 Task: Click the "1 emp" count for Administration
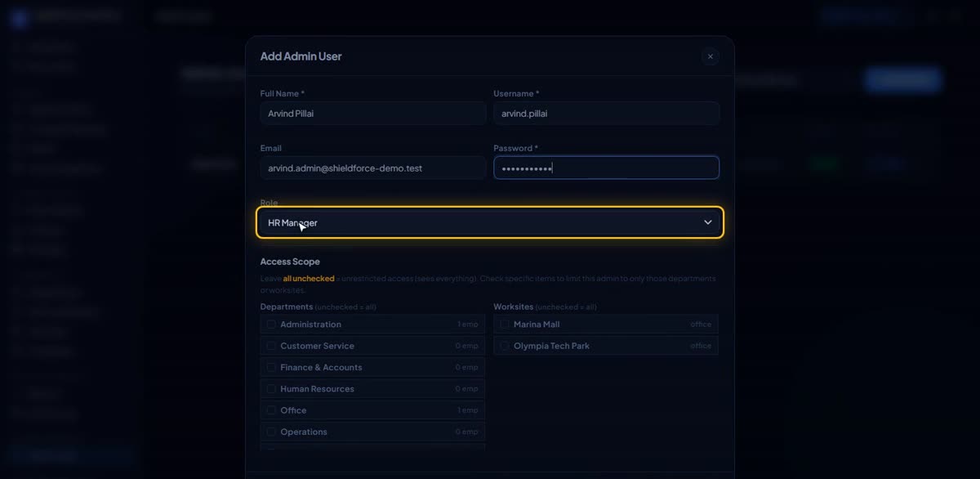click(468, 325)
